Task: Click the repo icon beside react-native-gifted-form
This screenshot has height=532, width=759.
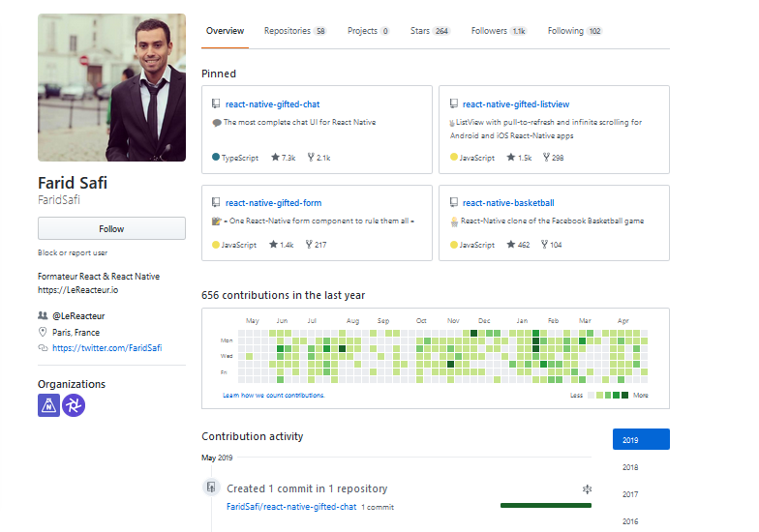Action: (216, 203)
